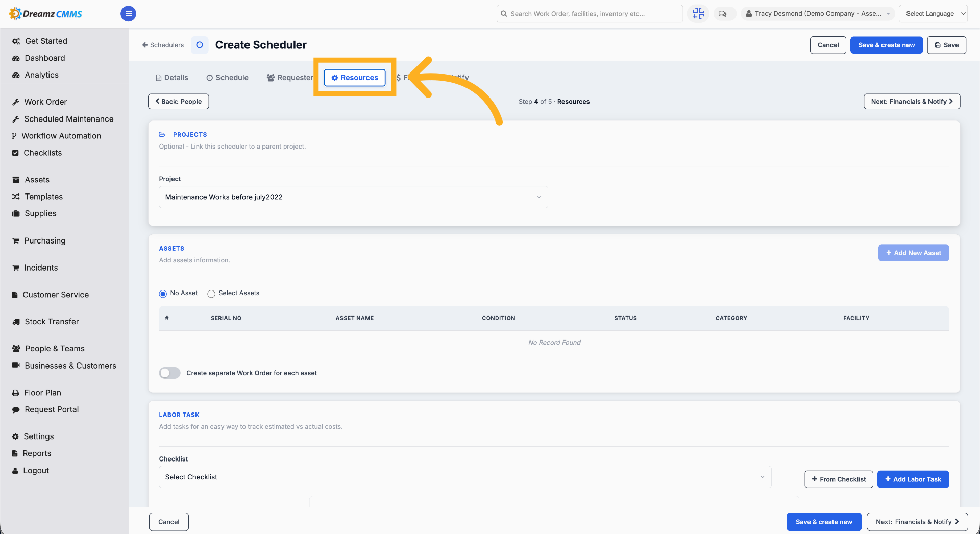Open the Project dropdown

353,197
